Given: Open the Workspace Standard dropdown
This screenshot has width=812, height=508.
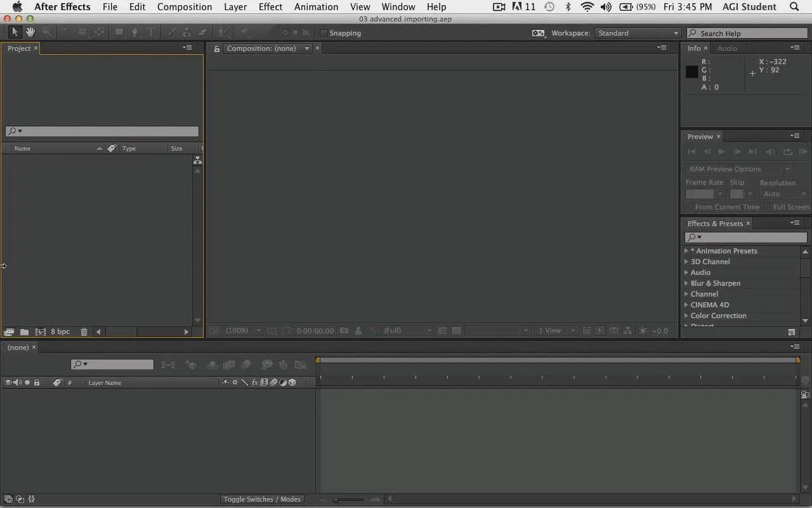Looking at the screenshot, I should (637, 33).
